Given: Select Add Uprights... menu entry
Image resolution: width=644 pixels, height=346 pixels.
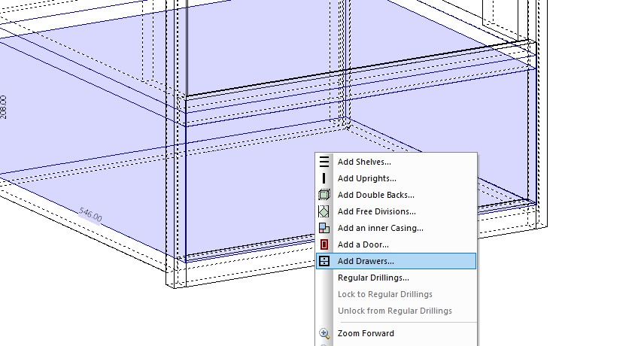Looking at the screenshot, I should click(396, 178).
